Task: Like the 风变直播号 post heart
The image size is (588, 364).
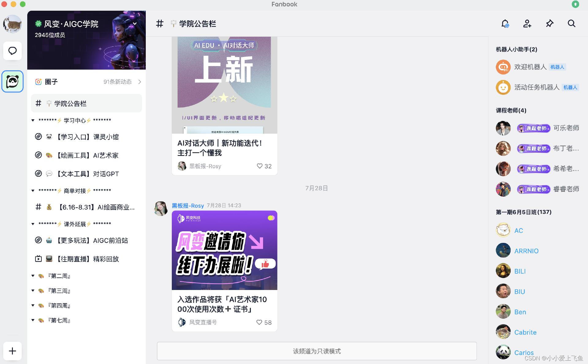Action: [259, 322]
